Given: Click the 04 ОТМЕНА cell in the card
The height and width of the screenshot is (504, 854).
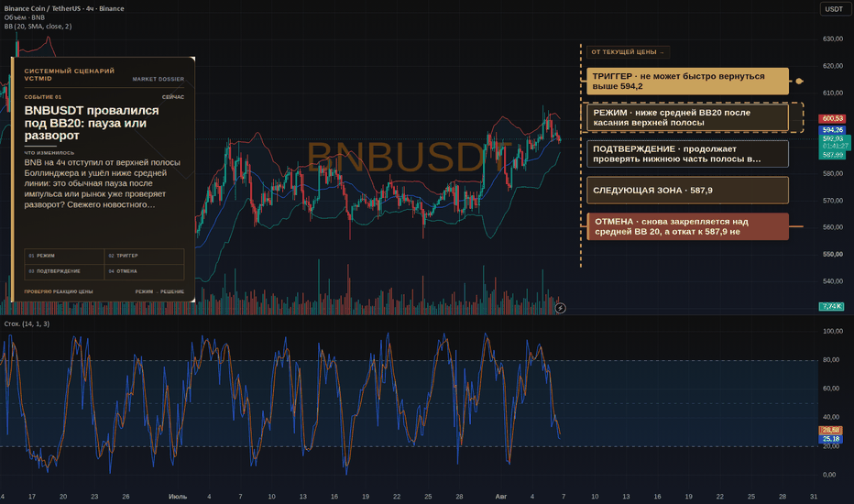Looking at the screenshot, I should pyautogui.click(x=144, y=271).
